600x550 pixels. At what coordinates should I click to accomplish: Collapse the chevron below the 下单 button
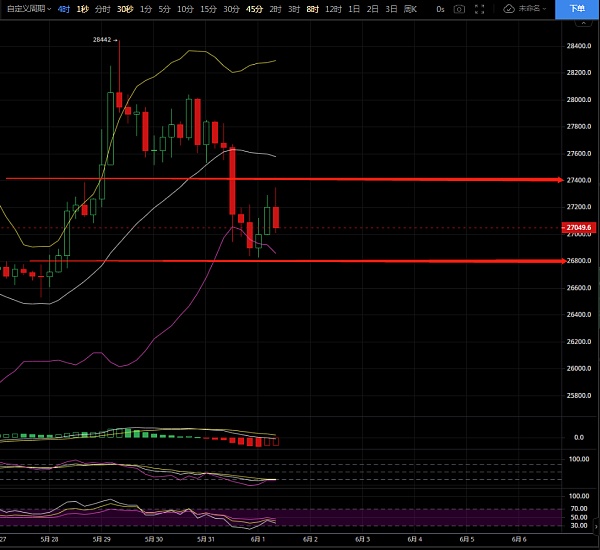tap(584, 23)
